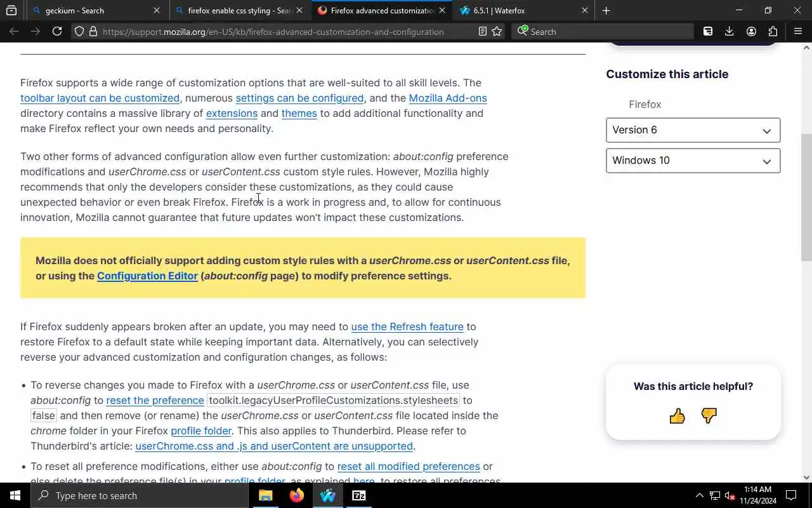Close the geckium - Search tab

point(157,10)
